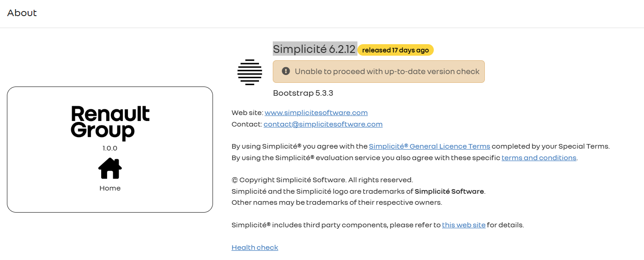Open the Health check link
644x260 pixels.
point(255,248)
